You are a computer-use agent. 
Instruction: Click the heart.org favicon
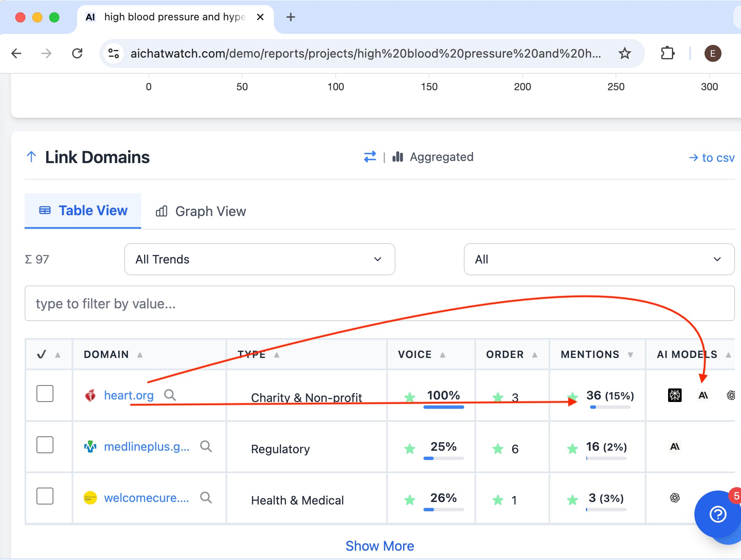point(90,395)
